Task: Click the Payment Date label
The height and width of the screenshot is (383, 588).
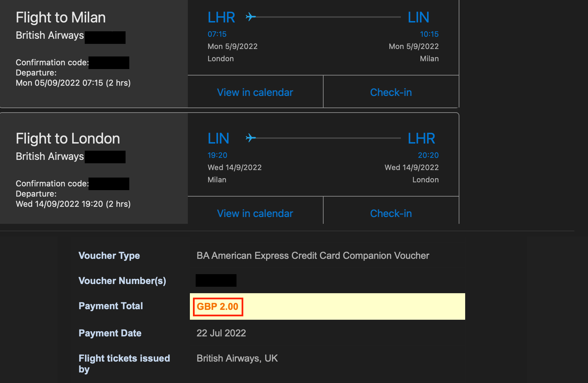Action: (x=110, y=333)
